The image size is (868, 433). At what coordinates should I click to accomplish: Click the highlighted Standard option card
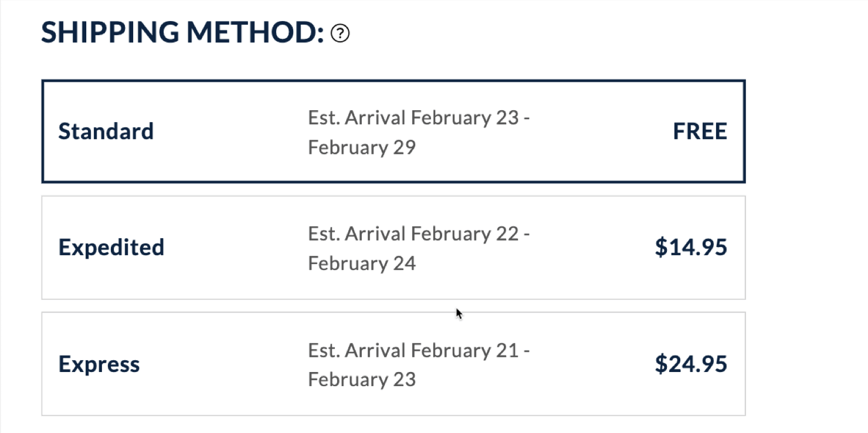(393, 130)
